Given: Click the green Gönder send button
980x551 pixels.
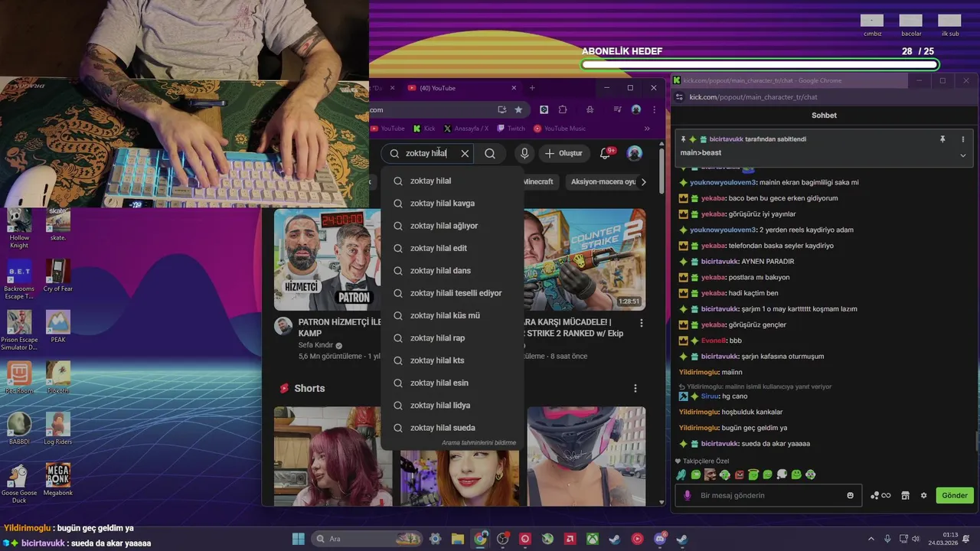Looking at the screenshot, I should pos(955,495).
